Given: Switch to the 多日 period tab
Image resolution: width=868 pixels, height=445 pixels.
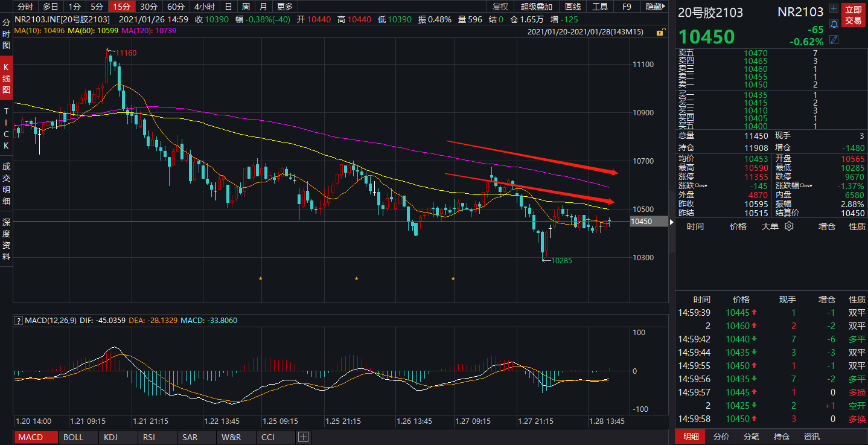Looking at the screenshot, I should [50, 7].
